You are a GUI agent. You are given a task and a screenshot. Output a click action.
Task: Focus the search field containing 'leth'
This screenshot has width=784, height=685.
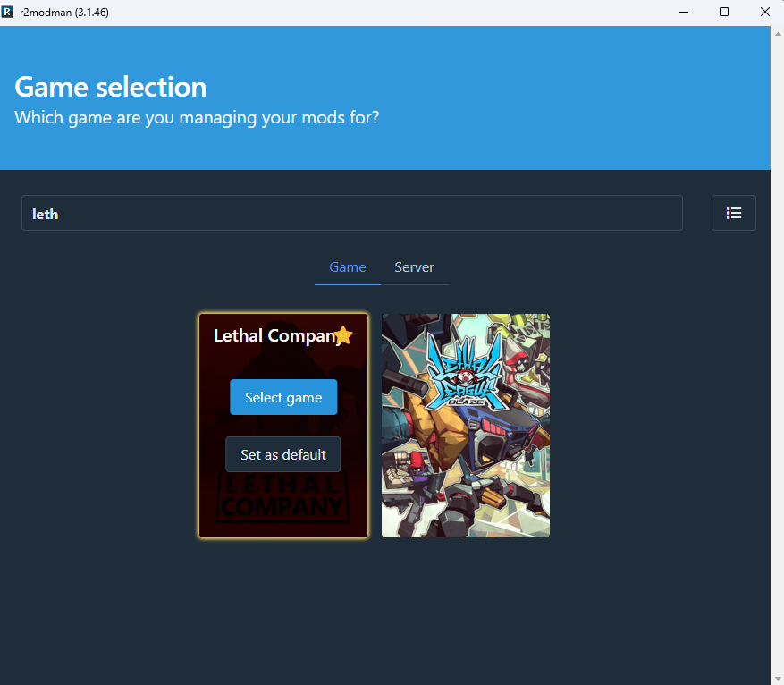[x=352, y=213]
